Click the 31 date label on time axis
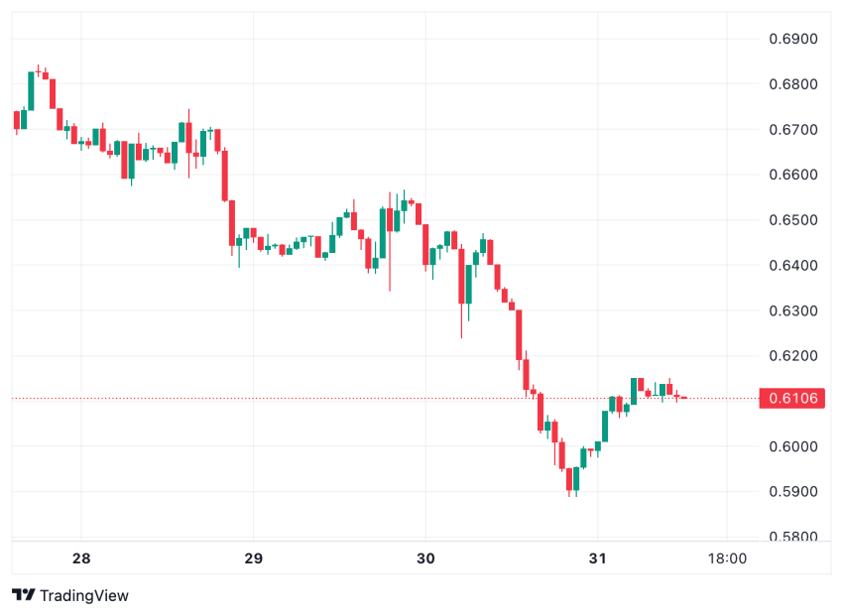Image resolution: width=843 pixels, height=616 pixels. 597,558
